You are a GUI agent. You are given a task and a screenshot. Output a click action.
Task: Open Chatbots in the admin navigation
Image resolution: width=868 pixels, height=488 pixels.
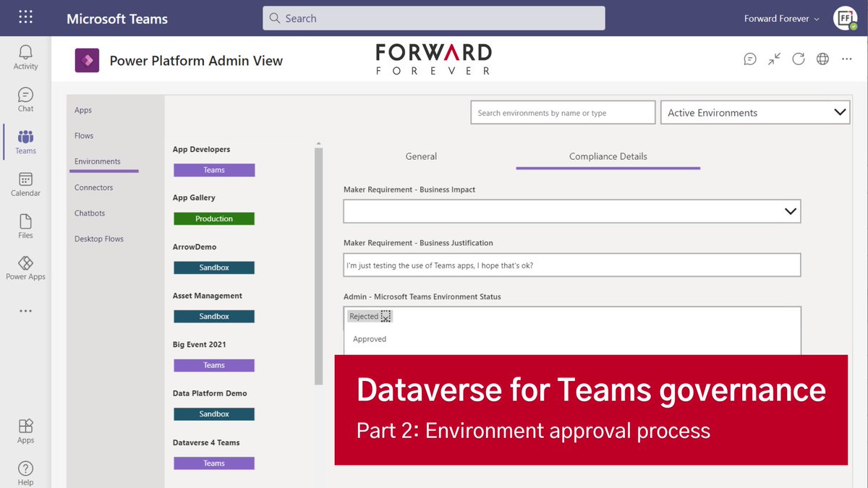tap(90, 213)
